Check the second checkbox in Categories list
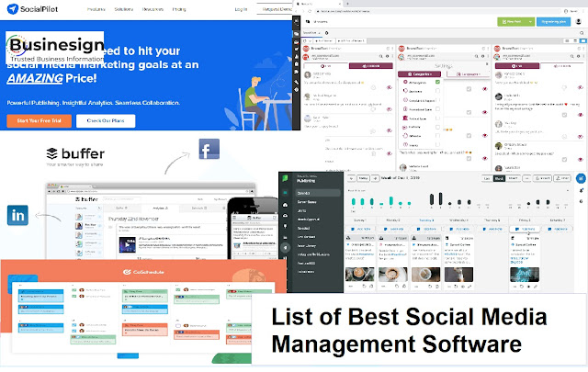This screenshot has width=588, height=372. pyautogui.click(x=437, y=91)
